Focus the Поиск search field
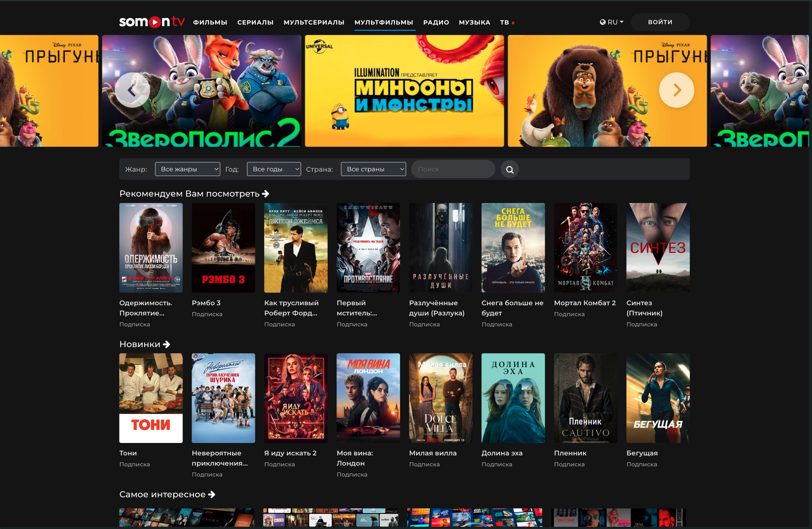 (x=453, y=169)
